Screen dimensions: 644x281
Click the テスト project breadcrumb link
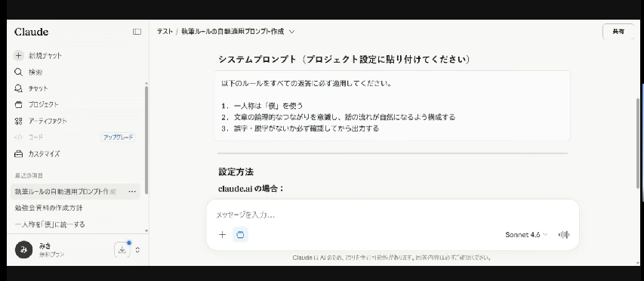tap(165, 32)
